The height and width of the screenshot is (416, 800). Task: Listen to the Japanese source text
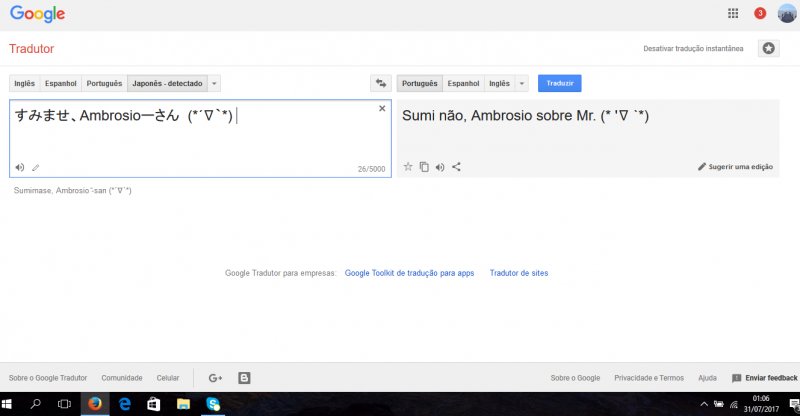pyautogui.click(x=19, y=167)
